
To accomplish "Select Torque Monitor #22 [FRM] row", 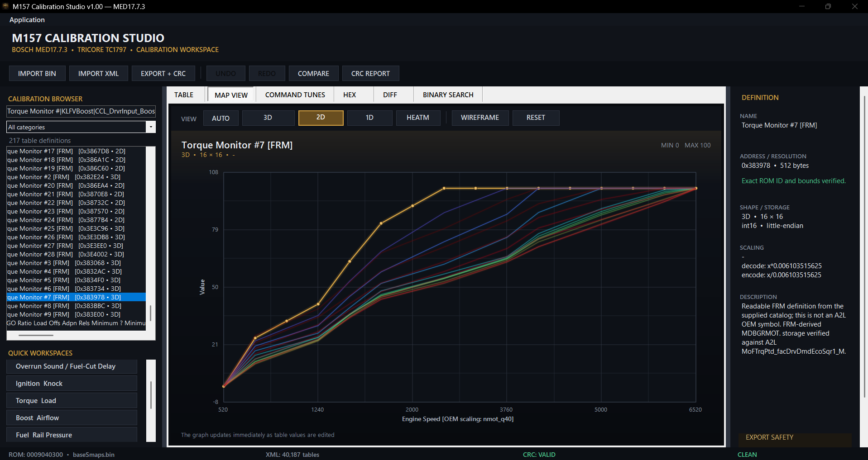I will (x=76, y=203).
